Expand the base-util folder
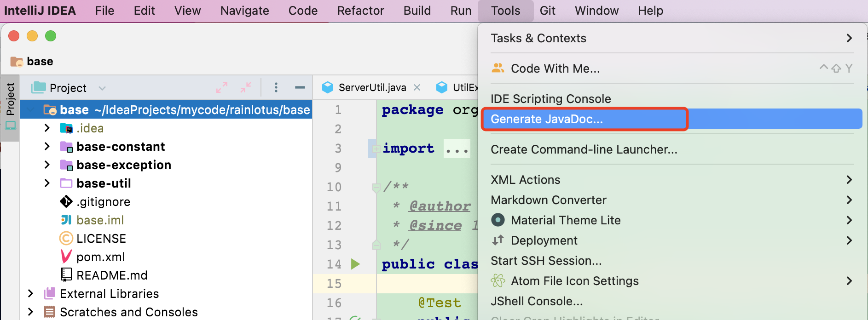This screenshot has height=320, width=868. tap(47, 183)
